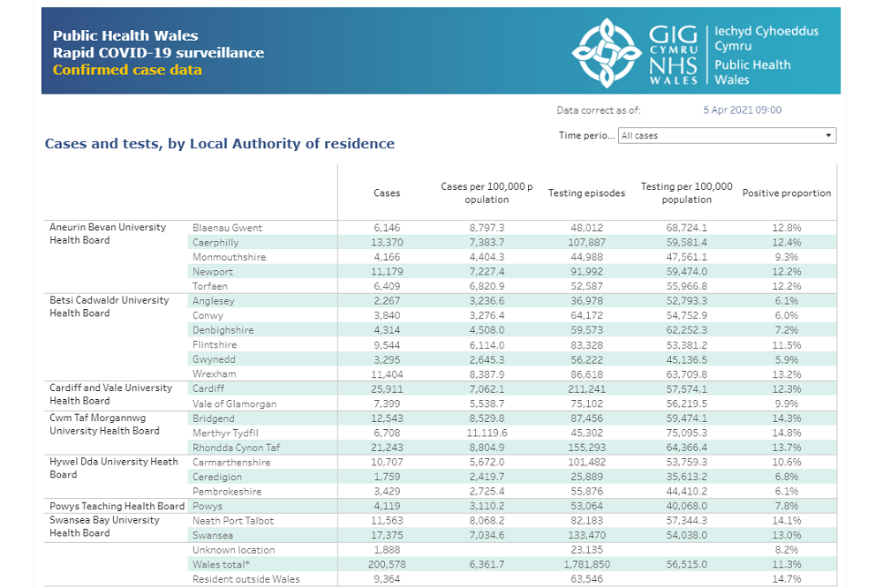Image resolution: width=883 pixels, height=588 pixels.
Task: Click the Rhondda Cynon Taf row name
Action: tap(236, 449)
